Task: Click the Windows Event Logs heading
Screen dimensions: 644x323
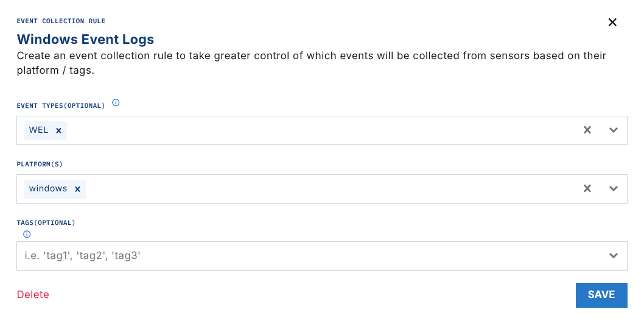Action: tap(85, 40)
